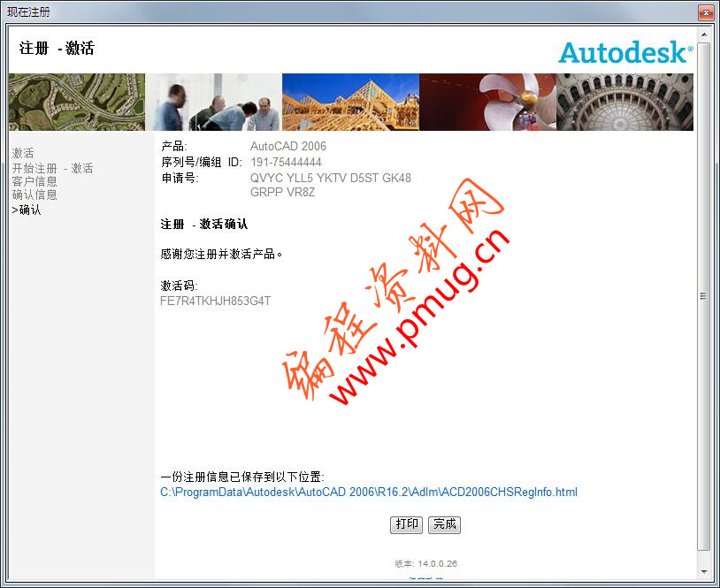Image resolution: width=720 pixels, height=588 pixels.
Task: Click the ship propeller banner image
Action: (487, 102)
